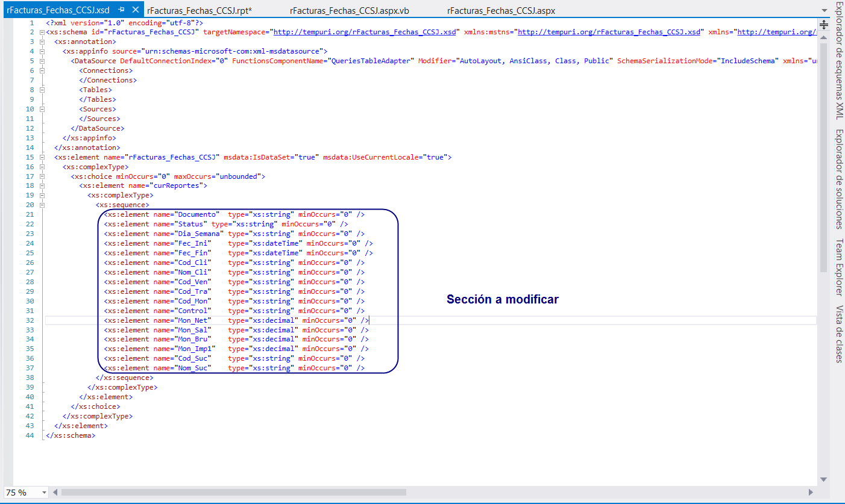Screen dimensions: 845x504
Task: Click the vertical scrollbar up arrow
Action: pyautogui.click(x=824, y=36)
